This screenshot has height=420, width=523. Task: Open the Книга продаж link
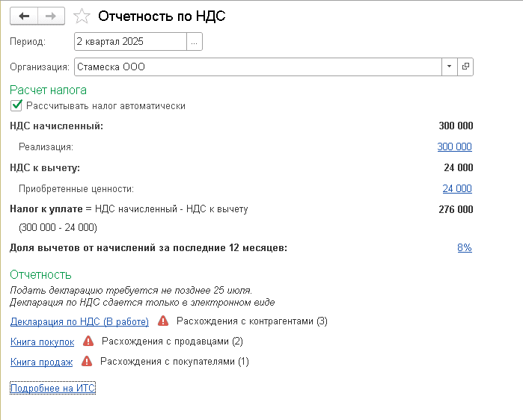(x=41, y=362)
